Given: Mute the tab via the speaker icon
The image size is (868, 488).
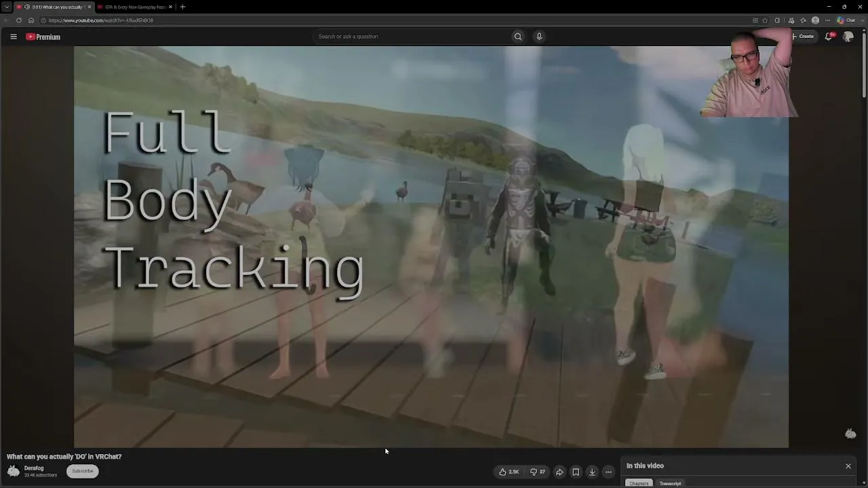Looking at the screenshot, I should [x=27, y=7].
